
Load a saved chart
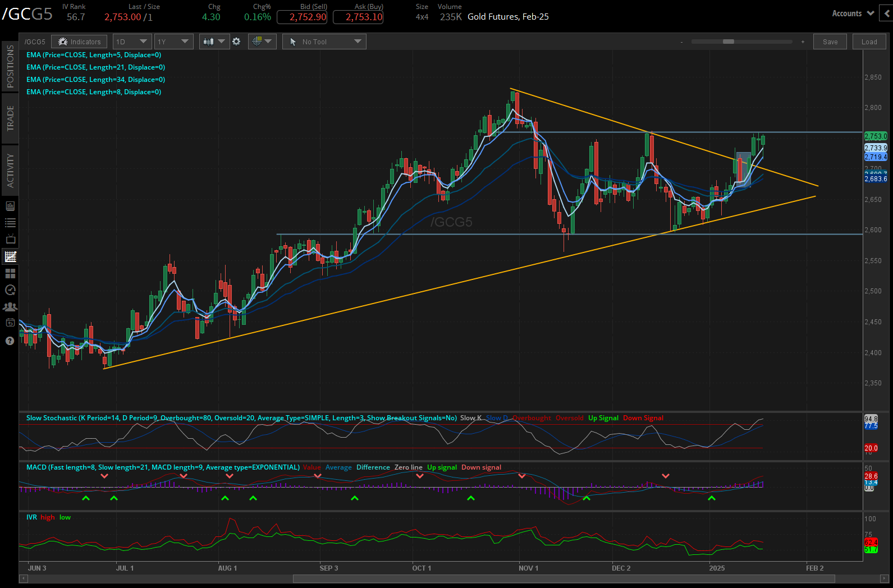(869, 42)
